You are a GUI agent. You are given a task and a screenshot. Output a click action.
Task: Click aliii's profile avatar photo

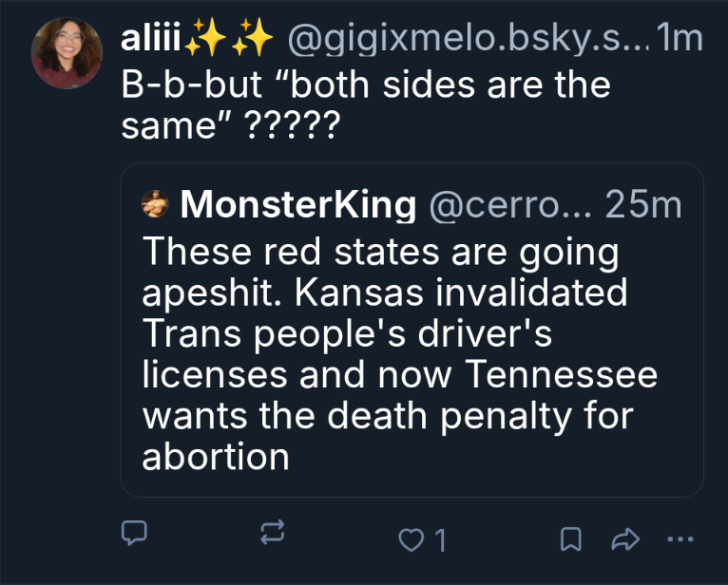coord(67,52)
